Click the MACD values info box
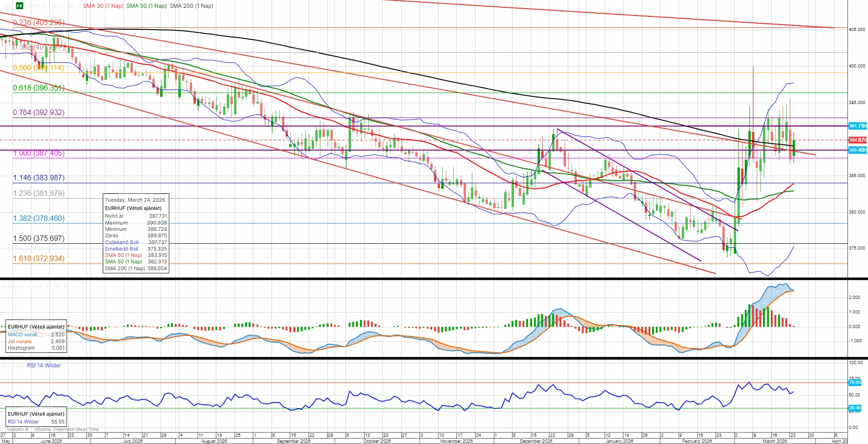This screenshot has width=868, height=444. coord(36,337)
